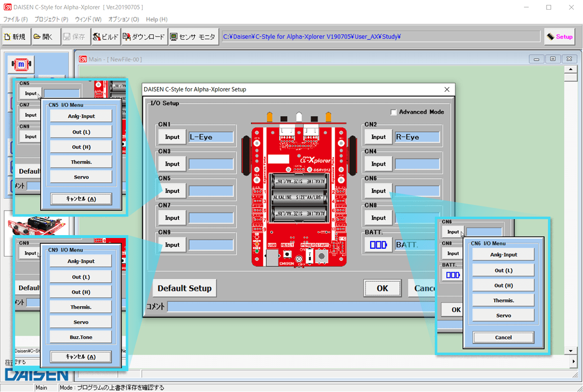Click キャンセル (A) in the CN5 I/O Menu
Screen dimensions: 583x392
click(81, 198)
